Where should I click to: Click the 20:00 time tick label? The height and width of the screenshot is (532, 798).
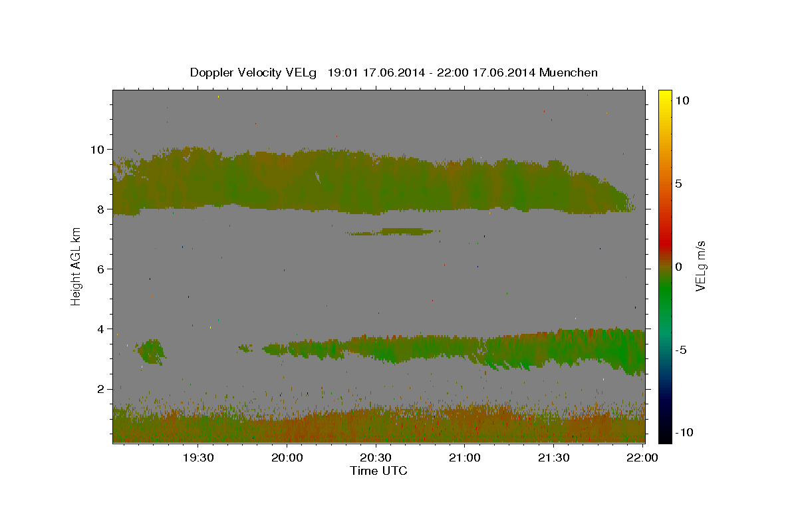[287, 458]
